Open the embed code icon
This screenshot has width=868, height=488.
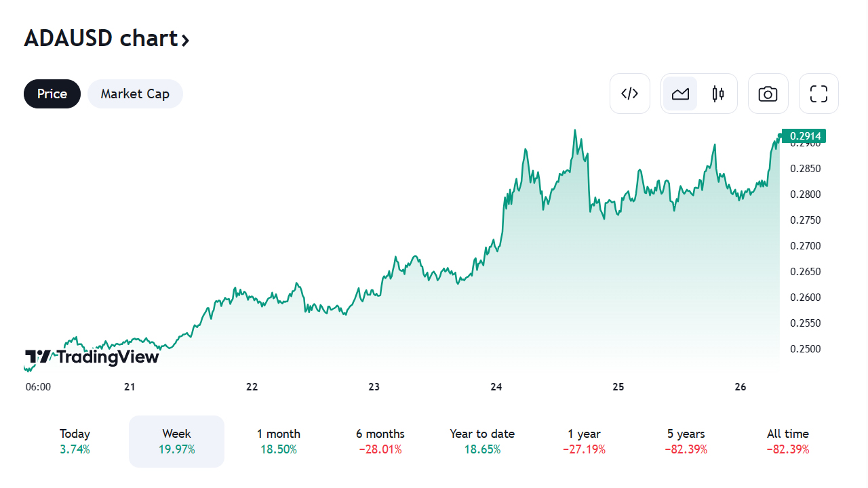pyautogui.click(x=630, y=94)
